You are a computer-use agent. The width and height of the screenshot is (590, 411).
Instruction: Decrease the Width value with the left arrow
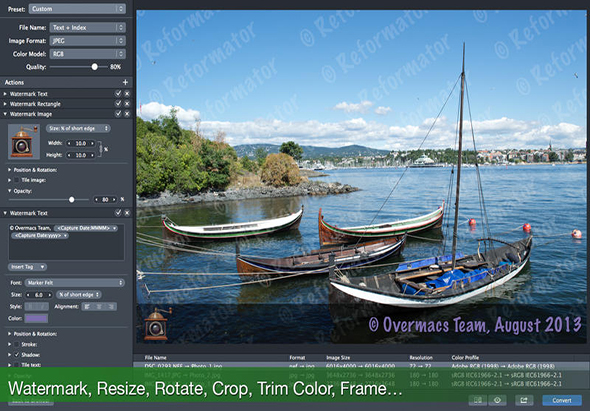tap(69, 143)
